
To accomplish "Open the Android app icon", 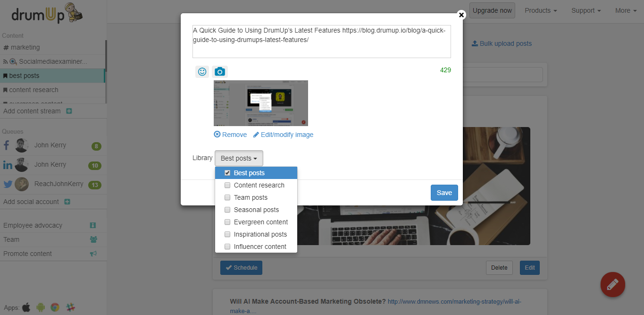I will click(x=41, y=307).
